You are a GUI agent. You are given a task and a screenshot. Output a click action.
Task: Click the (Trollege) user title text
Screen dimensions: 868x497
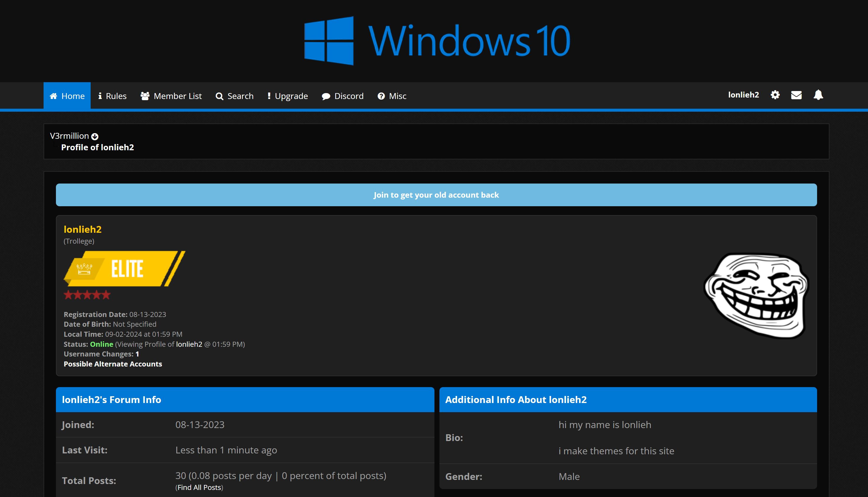point(79,241)
